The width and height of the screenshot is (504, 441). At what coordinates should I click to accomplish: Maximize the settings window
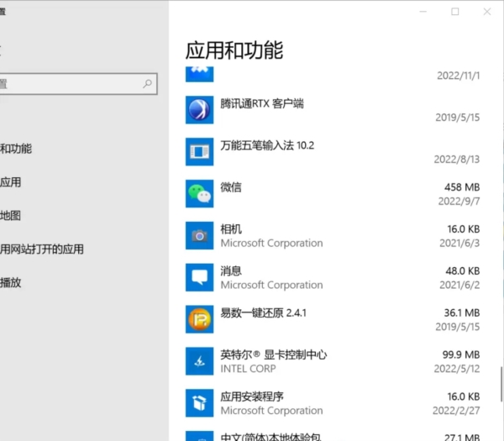454,12
